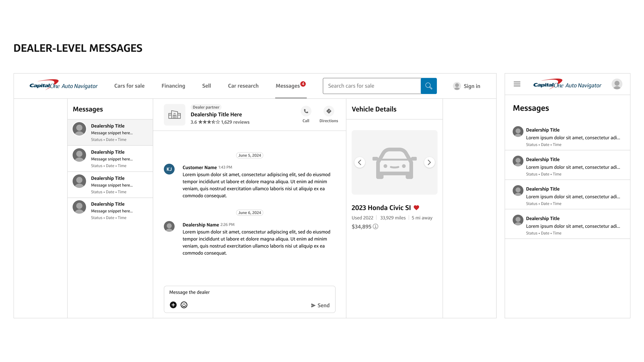
Task: Click the mobile profile avatar icon
Action: pos(617,84)
